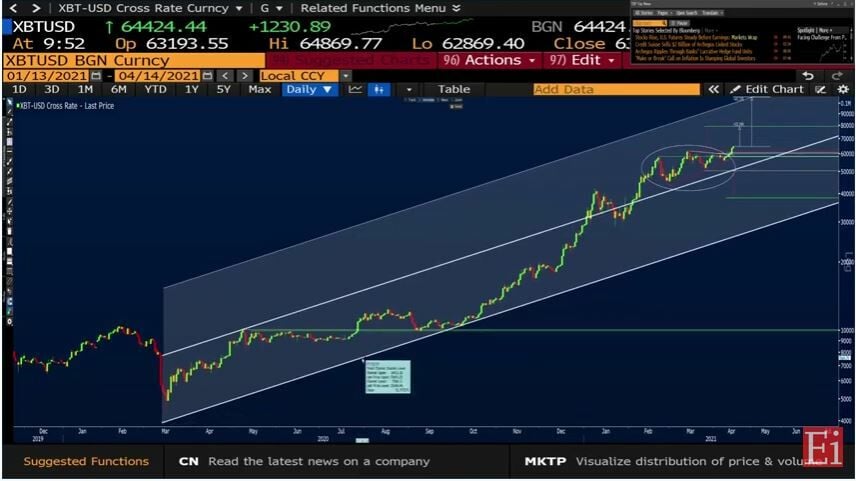Open the 96) Actions menu
Viewport: 856px width, 481px height.
489,61
